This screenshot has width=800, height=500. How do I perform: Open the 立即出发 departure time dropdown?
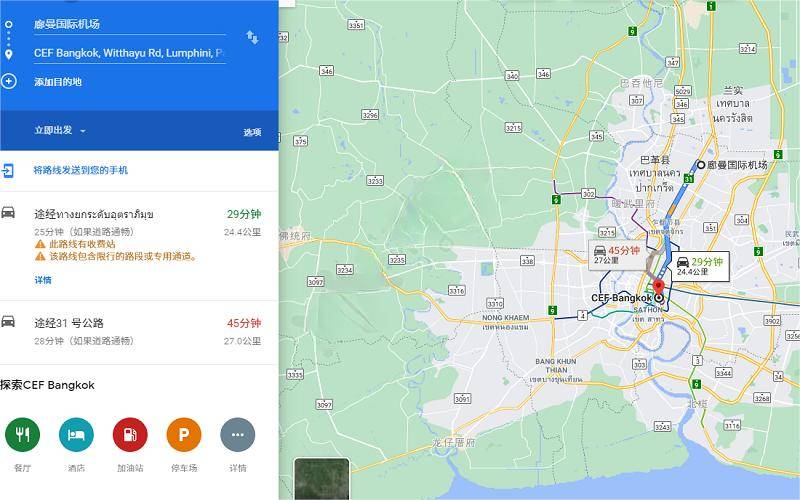tap(60, 131)
